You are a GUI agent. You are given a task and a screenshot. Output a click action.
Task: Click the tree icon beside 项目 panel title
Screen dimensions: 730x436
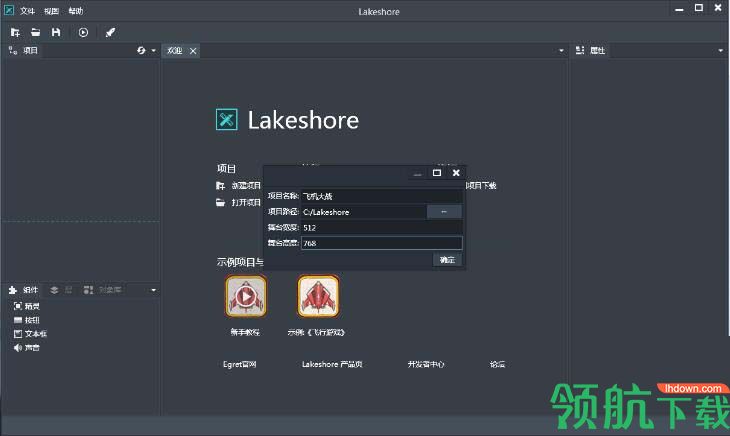coord(13,50)
